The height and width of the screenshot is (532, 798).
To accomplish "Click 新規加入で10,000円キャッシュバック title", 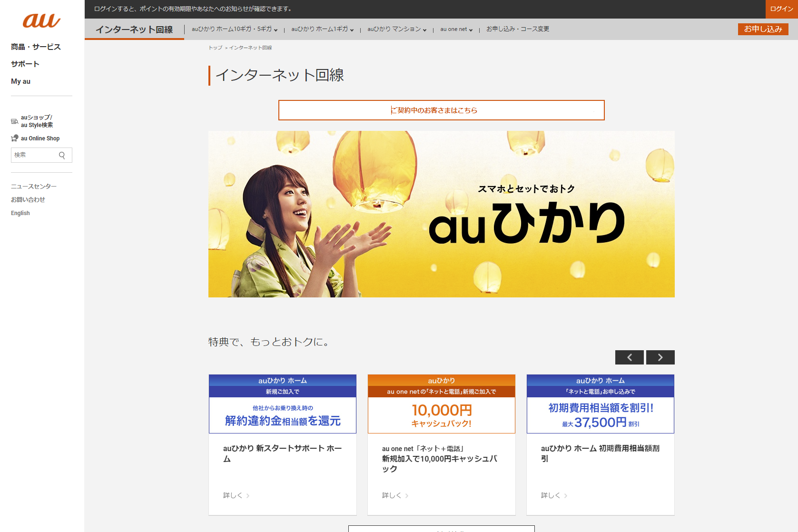I will [x=439, y=463].
